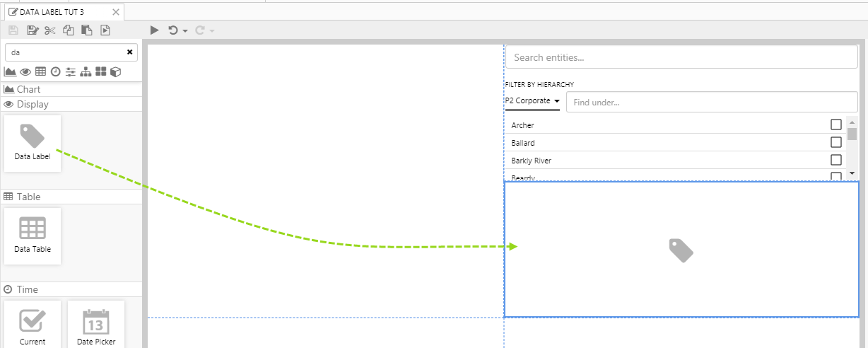Collapse the Table section header

[71, 197]
